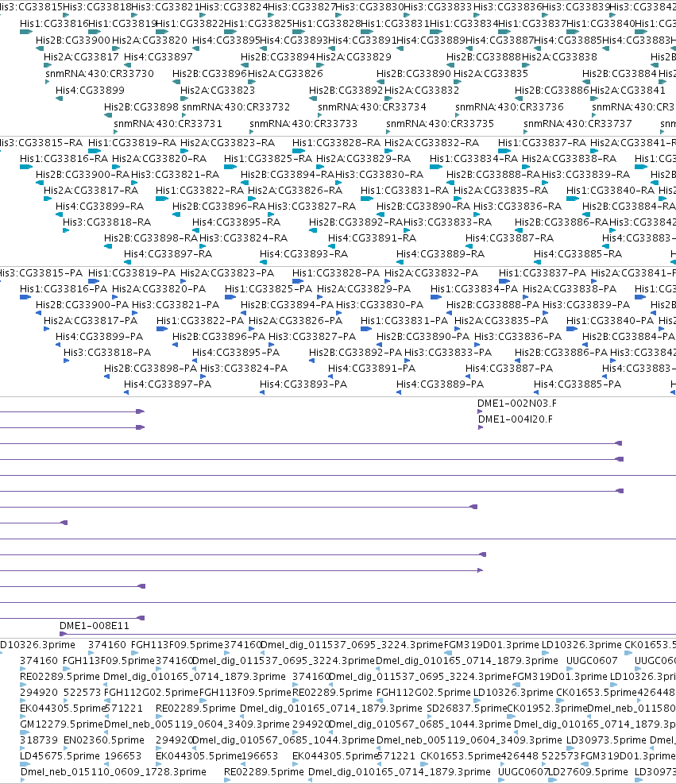676x784 pixels.
Task: Click the transcript label His3:CG33821-RA
Action: click(176, 175)
